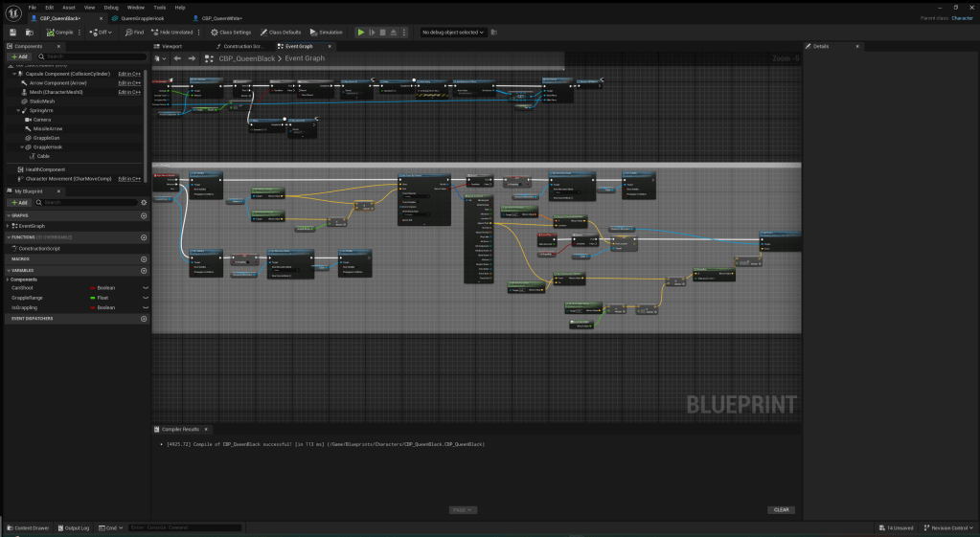Click the console command input field
This screenshot has height=537, width=980.
184,527
